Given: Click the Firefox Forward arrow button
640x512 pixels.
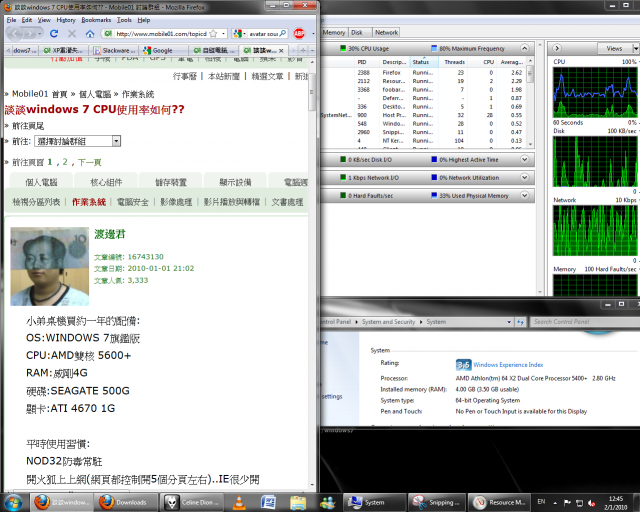Looking at the screenshot, I should tap(29, 33).
